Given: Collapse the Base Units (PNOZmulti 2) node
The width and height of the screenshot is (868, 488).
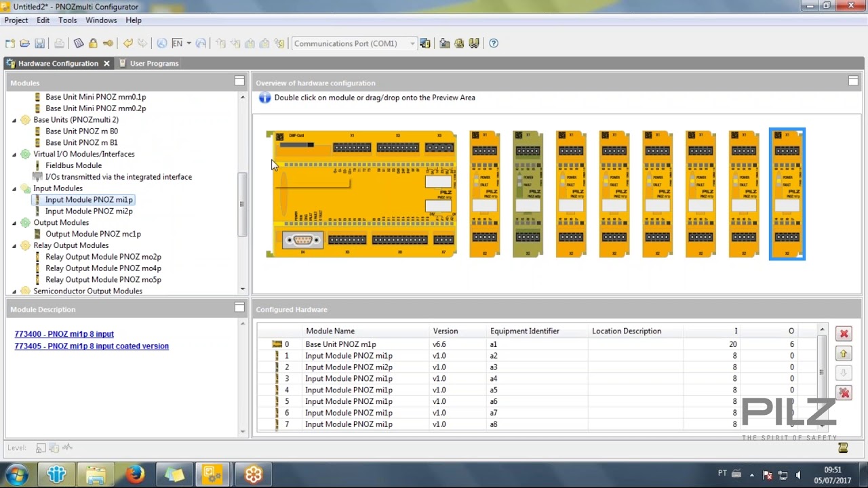Looking at the screenshot, I should 14,120.
